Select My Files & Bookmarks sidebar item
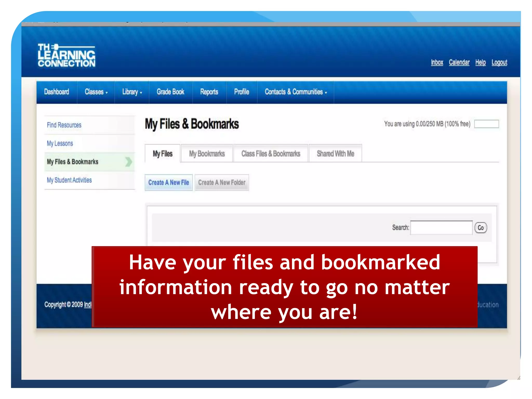Viewport: 532px width, 399px height. point(90,162)
